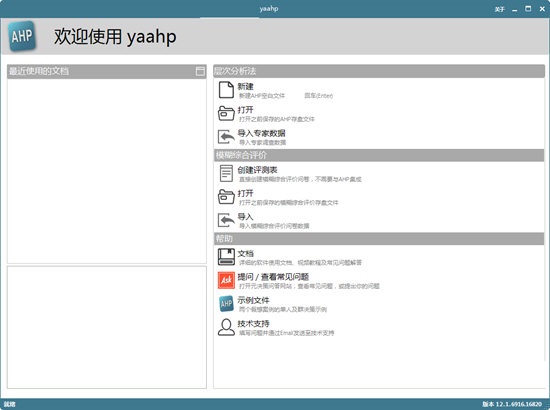
Task: Click the 欢迎使用 yaahp heading
Action: [x=115, y=36]
